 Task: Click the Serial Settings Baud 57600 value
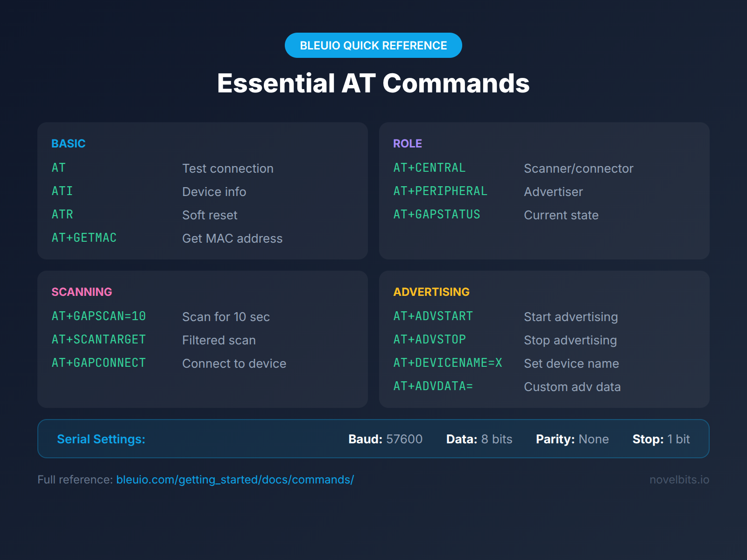click(x=404, y=439)
